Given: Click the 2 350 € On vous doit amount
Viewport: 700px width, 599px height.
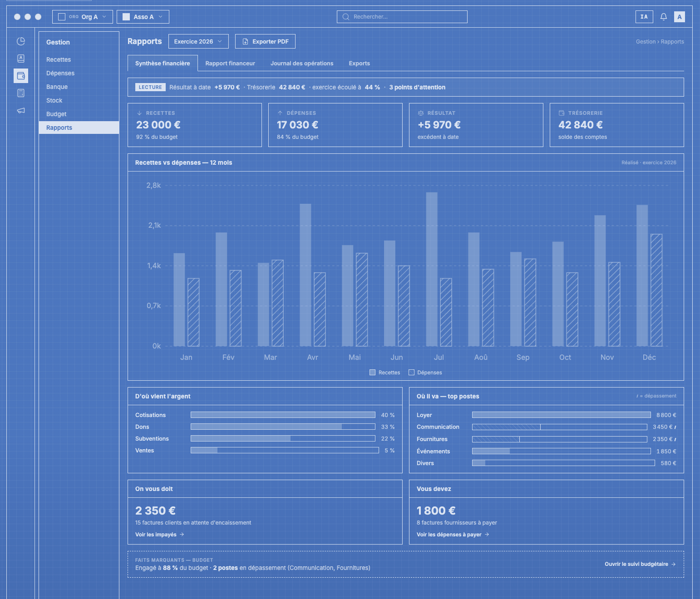Looking at the screenshot, I should tap(155, 511).
